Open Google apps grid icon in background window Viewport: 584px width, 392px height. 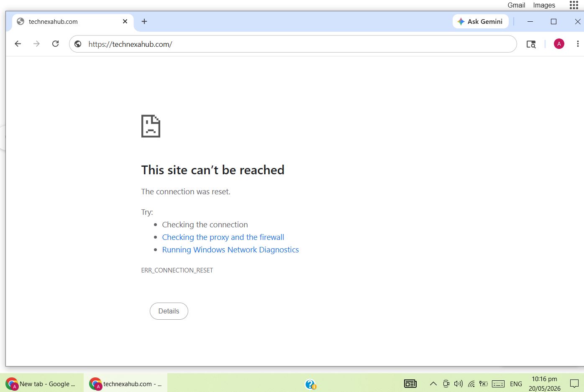(574, 5)
